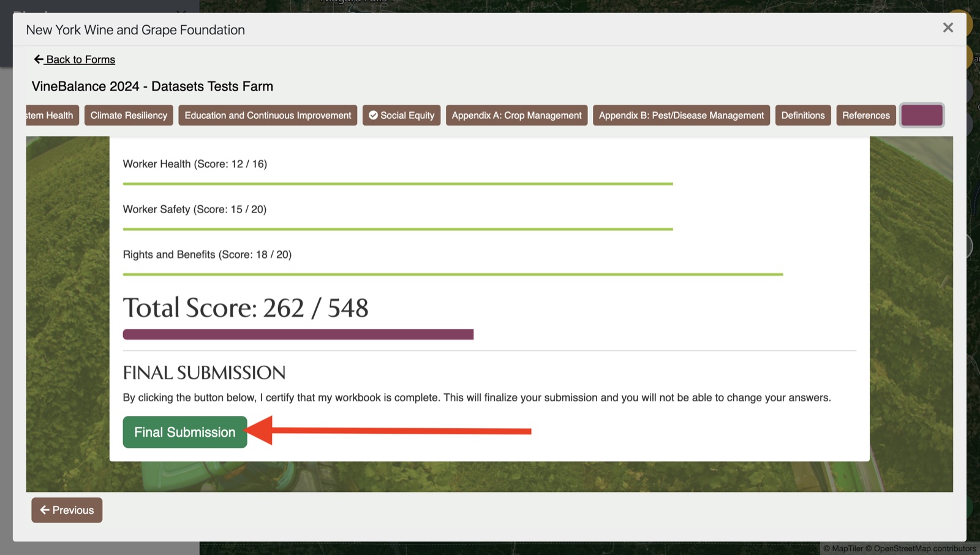
Task: Click the VineBalance 2024 - Datasets Tests Farm title
Action: [x=153, y=86]
